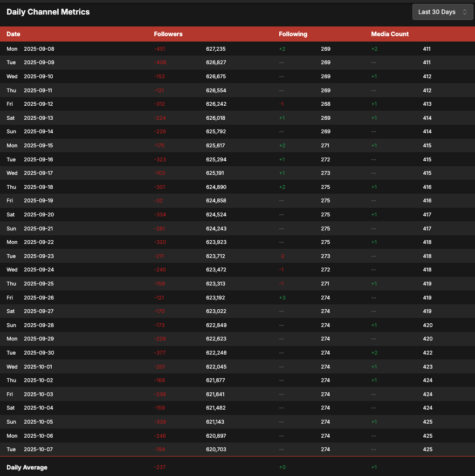The height and width of the screenshot is (476, 475).
Task: Select the Media Count column header
Action: [390, 34]
